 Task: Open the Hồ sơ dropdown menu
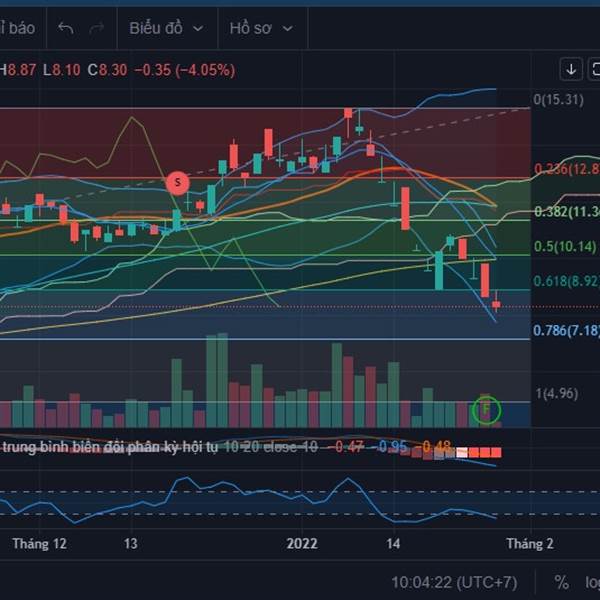point(261,28)
